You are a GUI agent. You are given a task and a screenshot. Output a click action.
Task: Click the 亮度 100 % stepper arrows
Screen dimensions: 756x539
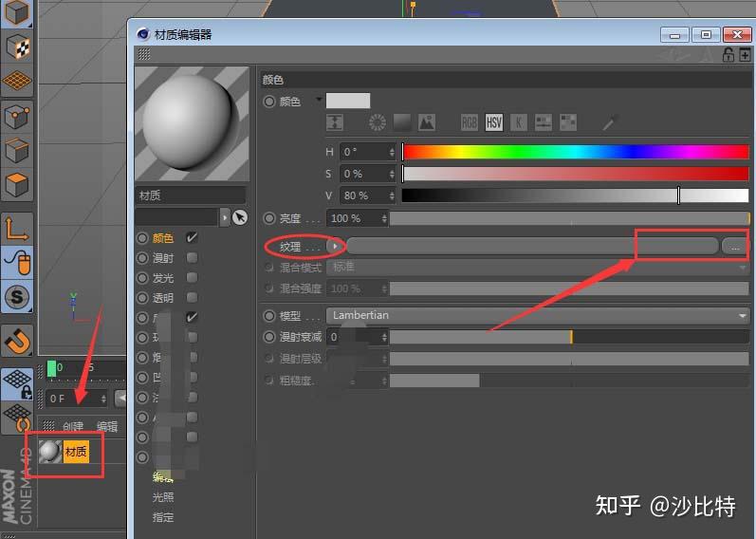coord(384,218)
